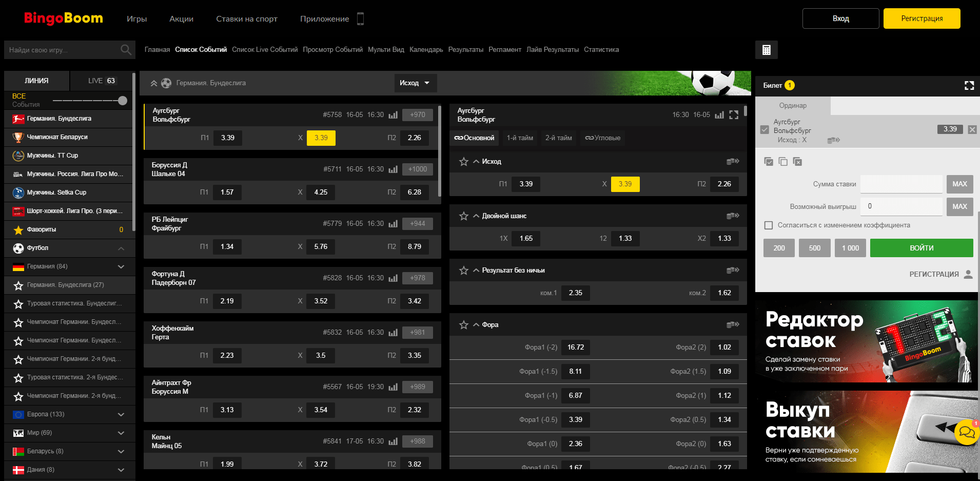Star Туровая статистика. Бундеслига item
The image size is (980, 481).
[x=18, y=304]
